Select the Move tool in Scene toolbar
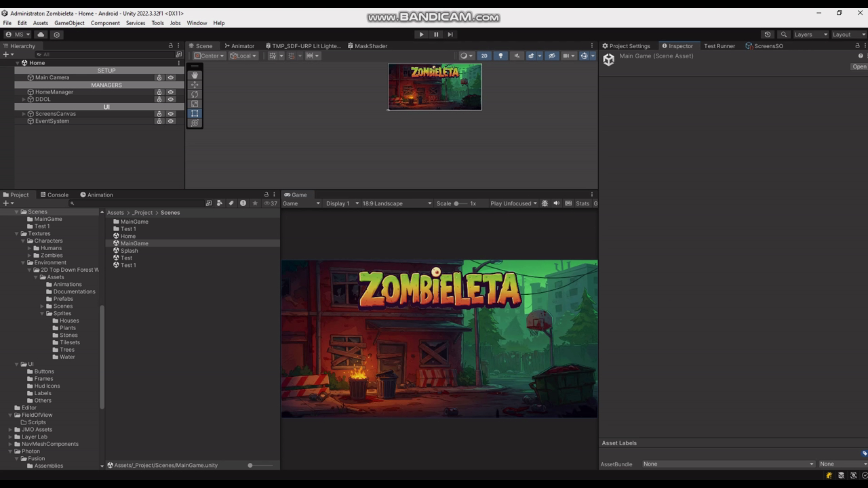Screen dimensions: 868x488 (195, 85)
